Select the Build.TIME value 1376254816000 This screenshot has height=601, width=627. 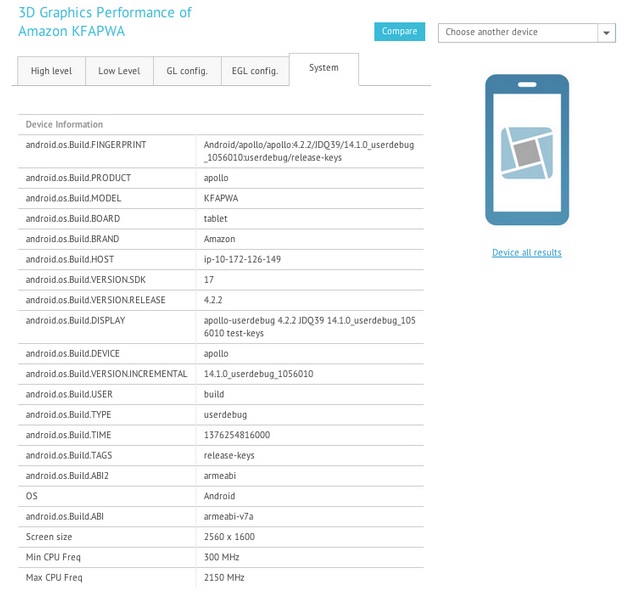click(x=237, y=436)
